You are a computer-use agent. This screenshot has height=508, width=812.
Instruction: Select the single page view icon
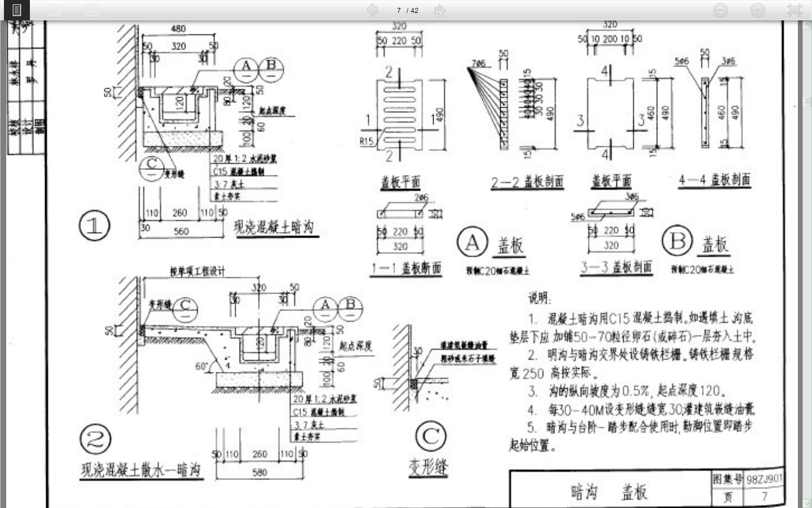click(16, 10)
